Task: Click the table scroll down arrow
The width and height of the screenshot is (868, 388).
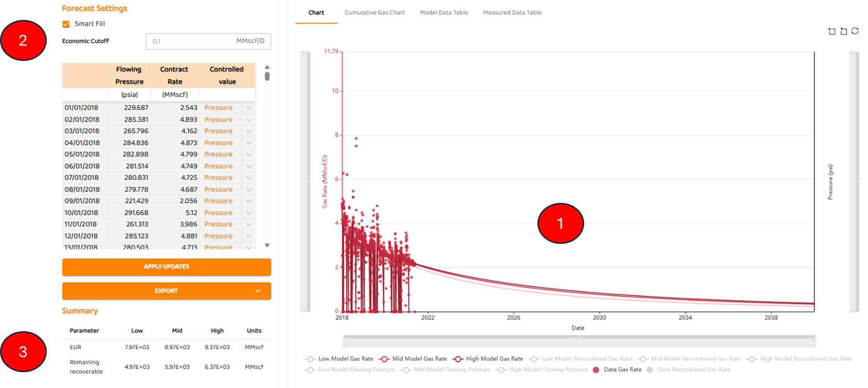Action: [267, 245]
